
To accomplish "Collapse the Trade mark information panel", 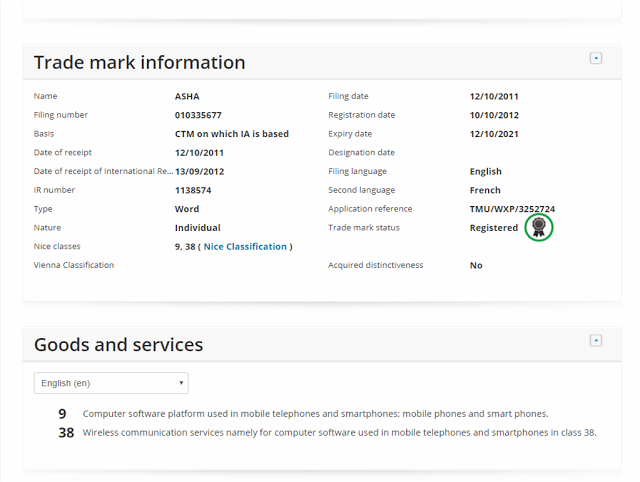I will 596,58.
